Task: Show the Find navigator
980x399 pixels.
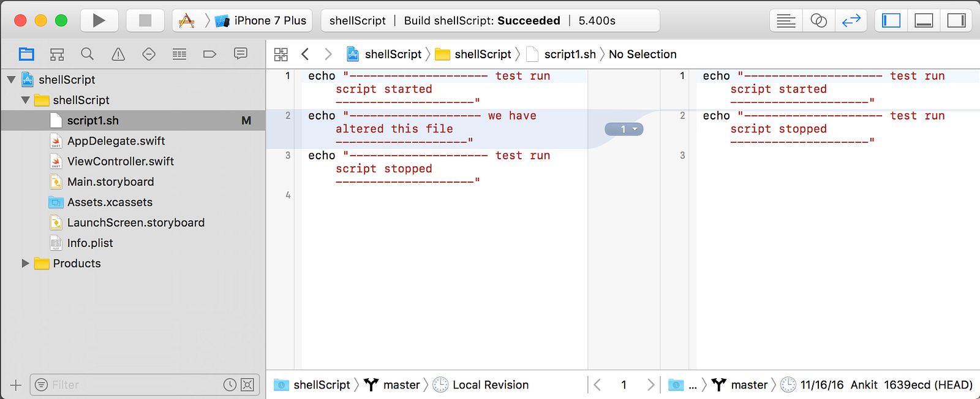Action: tap(88, 54)
